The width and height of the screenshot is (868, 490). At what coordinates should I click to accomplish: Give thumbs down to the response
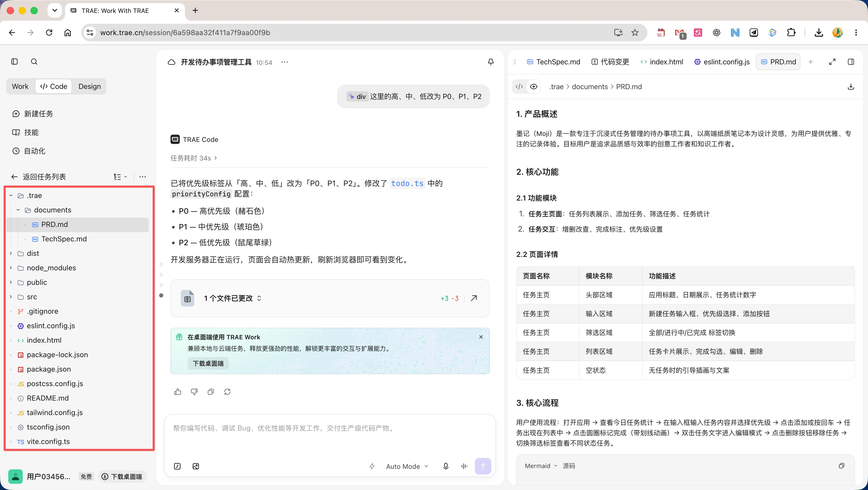194,392
